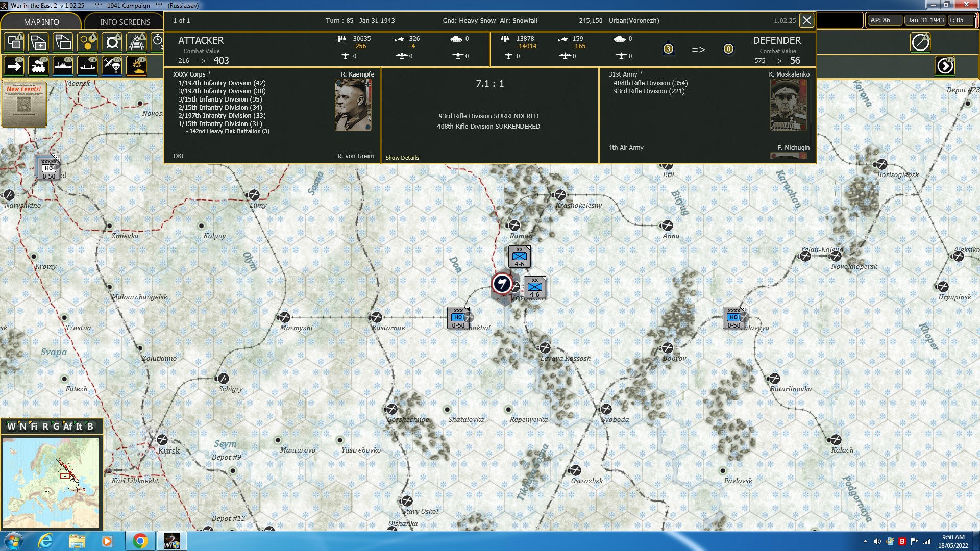Toggle enemy hexes (E) hexagon icon
The image size is (980, 551).
[88, 42]
